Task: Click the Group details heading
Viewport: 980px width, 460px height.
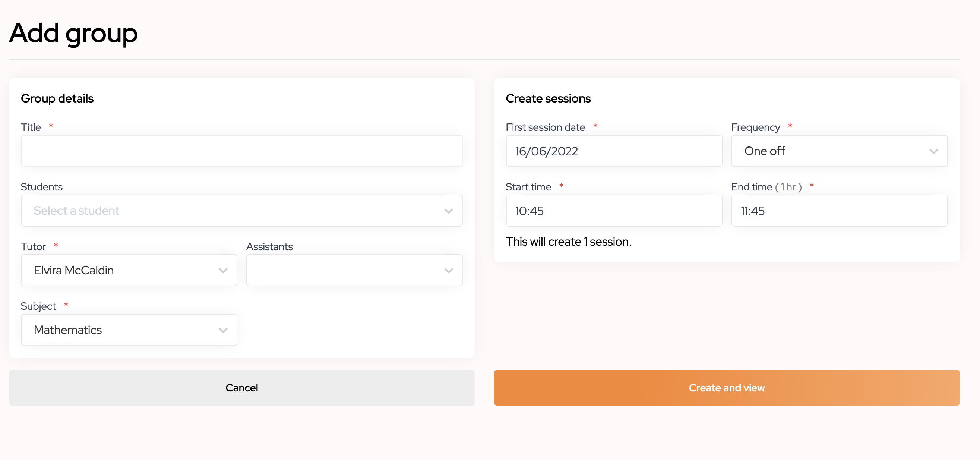Action: pos(57,98)
